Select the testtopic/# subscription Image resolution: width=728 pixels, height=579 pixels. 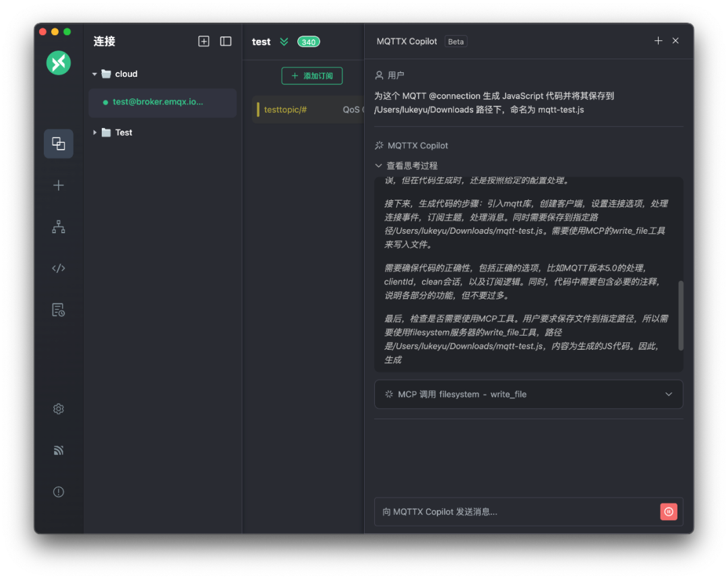tap(308, 110)
